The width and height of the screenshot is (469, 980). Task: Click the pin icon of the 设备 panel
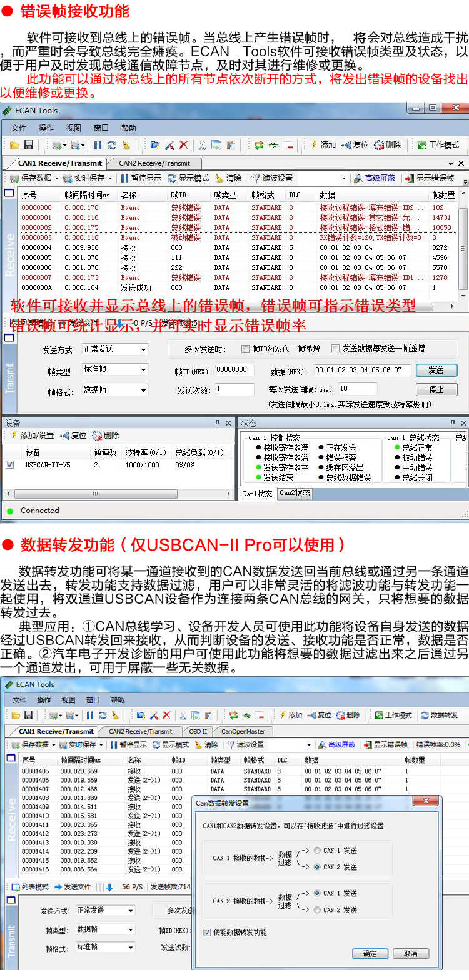(x=218, y=423)
